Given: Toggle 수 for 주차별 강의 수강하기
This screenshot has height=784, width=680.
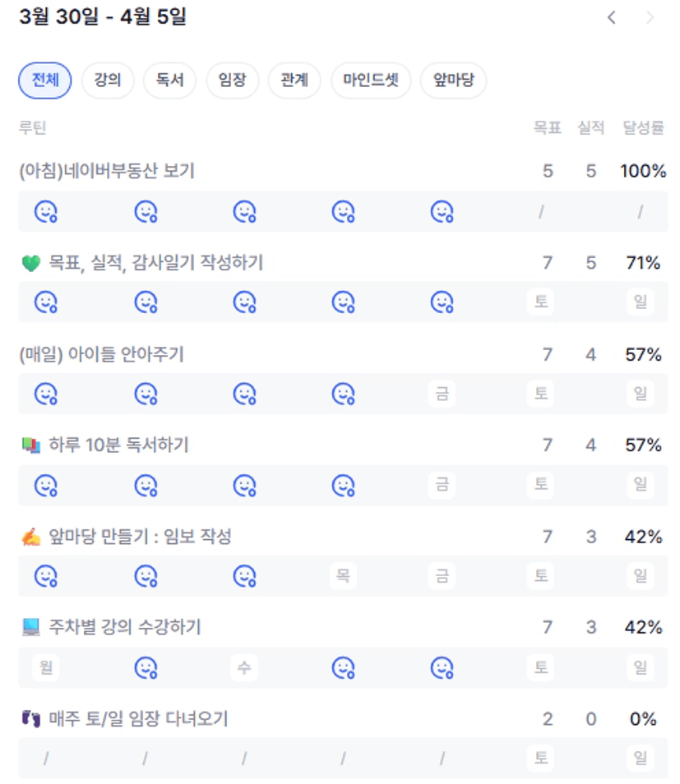Looking at the screenshot, I should (x=244, y=667).
